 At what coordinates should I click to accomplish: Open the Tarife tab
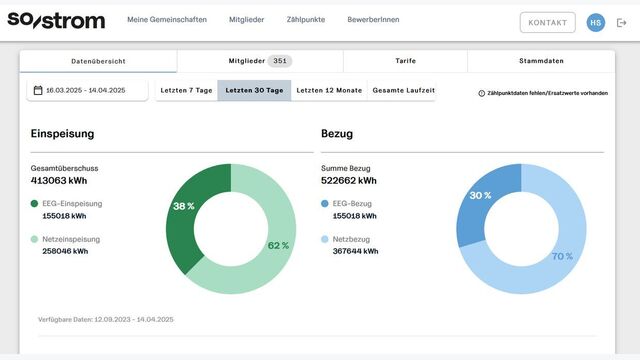405,61
